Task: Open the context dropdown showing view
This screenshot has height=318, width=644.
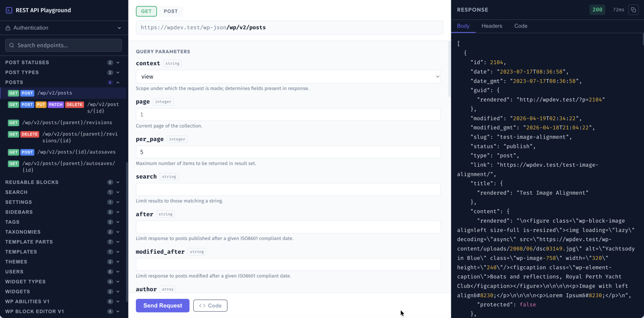Action: [288, 76]
